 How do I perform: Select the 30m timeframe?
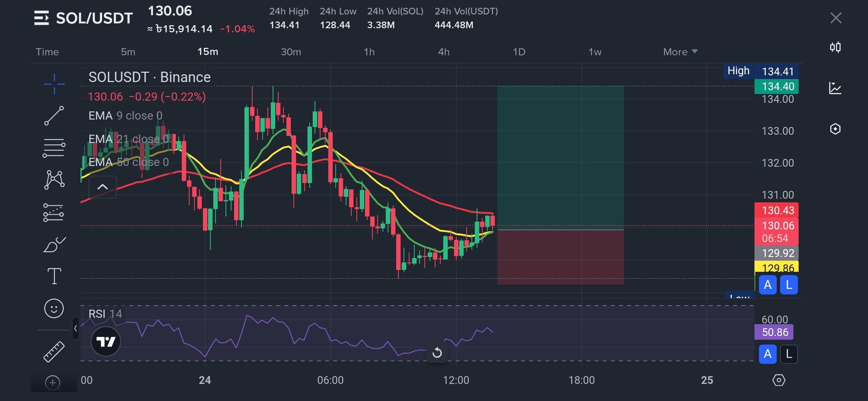click(291, 52)
